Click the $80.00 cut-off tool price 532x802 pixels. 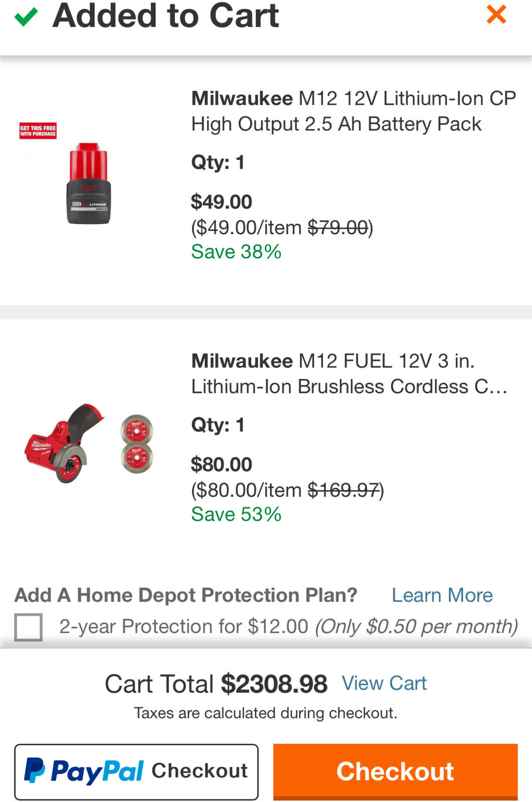tap(222, 464)
